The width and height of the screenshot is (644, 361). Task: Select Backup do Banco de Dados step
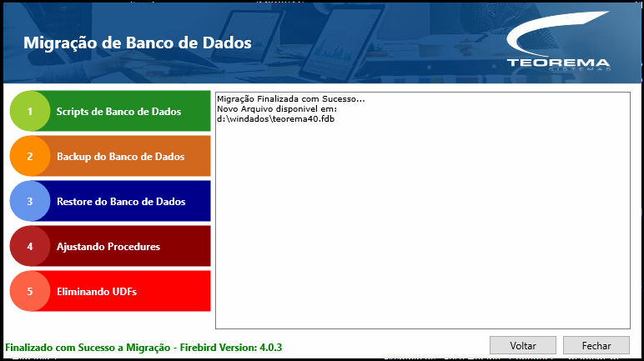pos(121,157)
